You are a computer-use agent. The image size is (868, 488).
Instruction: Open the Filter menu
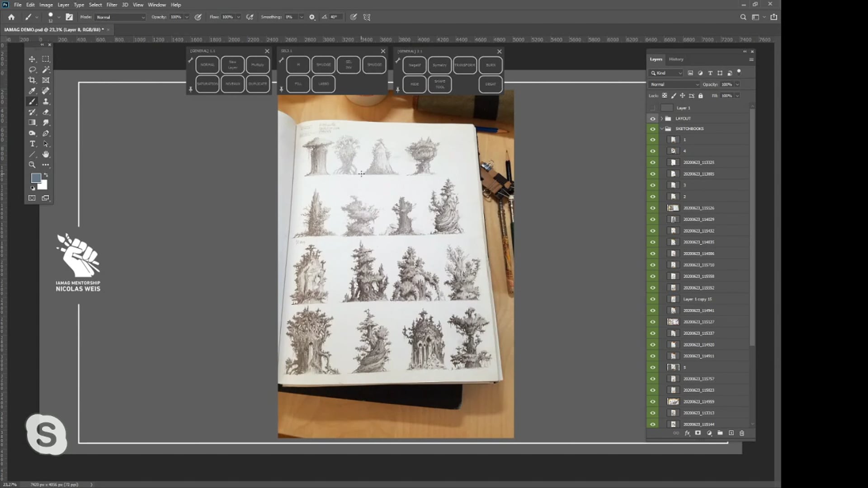point(112,5)
